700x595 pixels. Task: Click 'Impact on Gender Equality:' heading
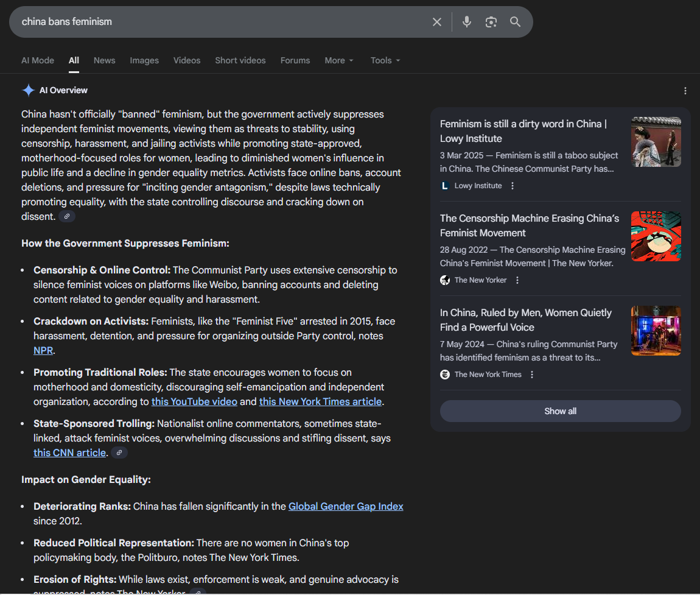pyautogui.click(x=86, y=480)
